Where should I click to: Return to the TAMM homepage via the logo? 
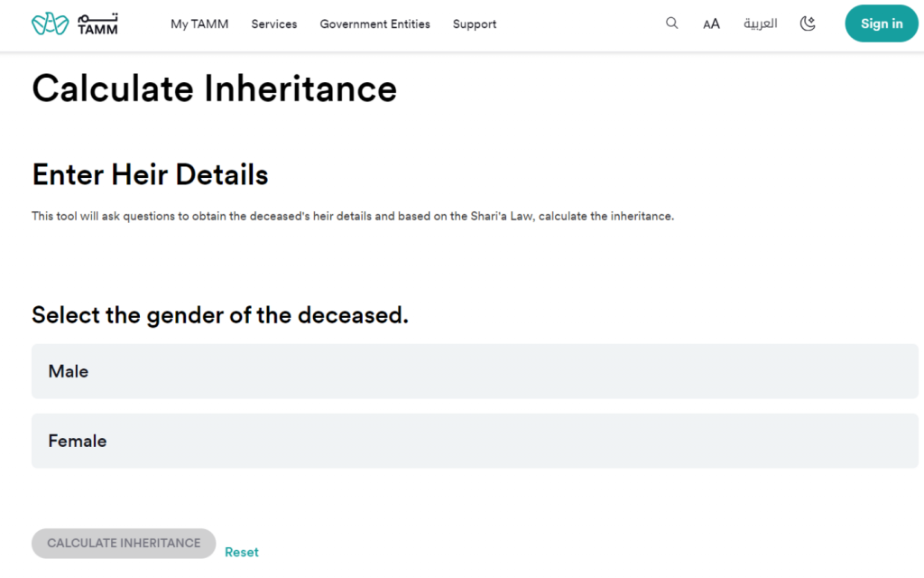(74, 23)
